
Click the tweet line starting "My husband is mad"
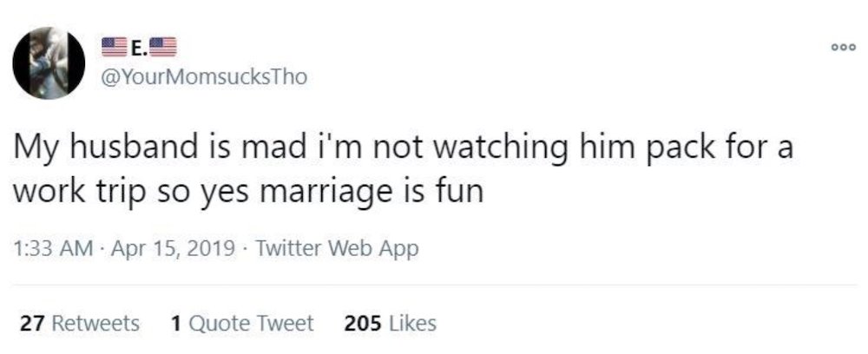(x=403, y=147)
